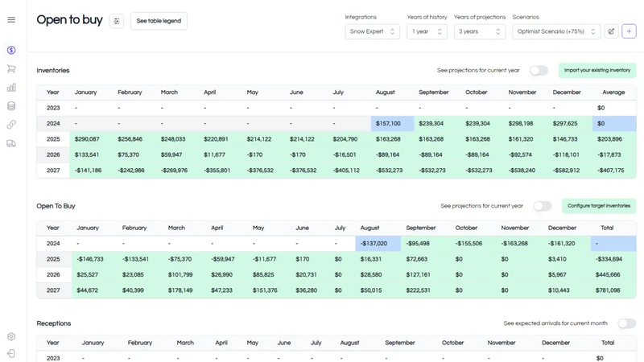The height and width of the screenshot is (362, 644).
Task: Open the bar chart sidebar icon
Action: point(11,88)
